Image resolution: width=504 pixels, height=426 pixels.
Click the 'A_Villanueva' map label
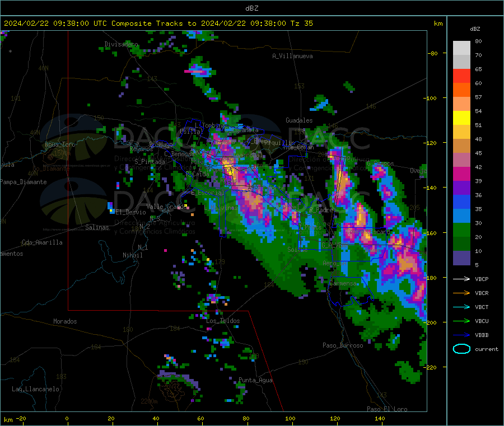(292, 56)
